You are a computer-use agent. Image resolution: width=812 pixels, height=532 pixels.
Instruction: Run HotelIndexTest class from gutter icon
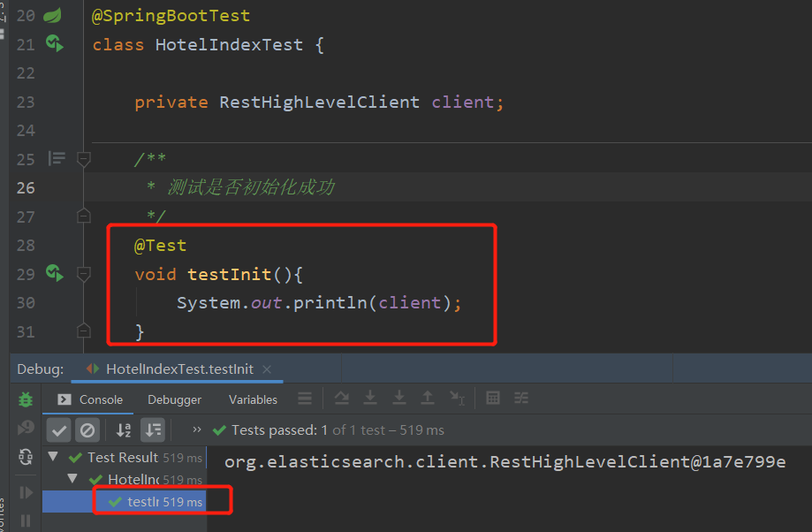point(54,43)
